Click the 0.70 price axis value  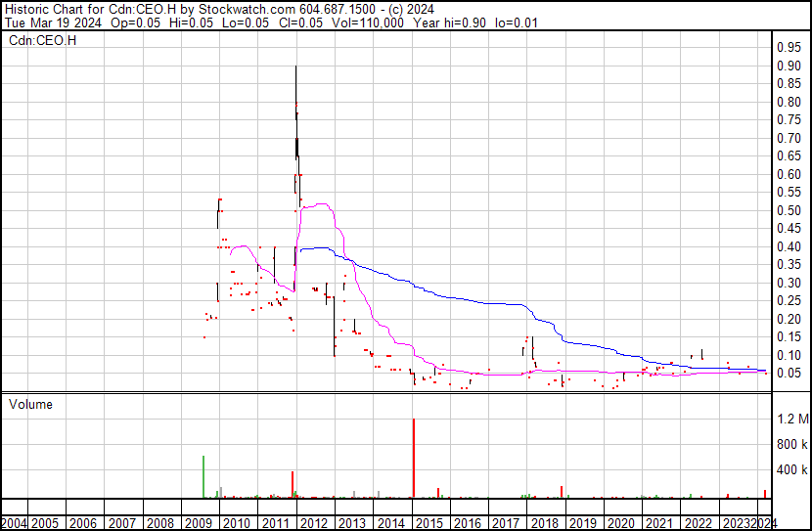click(x=789, y=138)
